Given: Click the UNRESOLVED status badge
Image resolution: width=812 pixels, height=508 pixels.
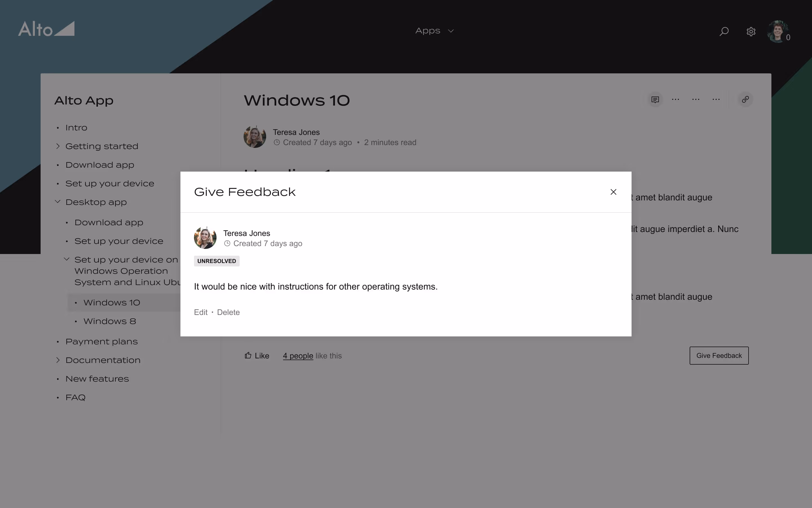Looking at the screenshot, I should (x=217, y=261).
